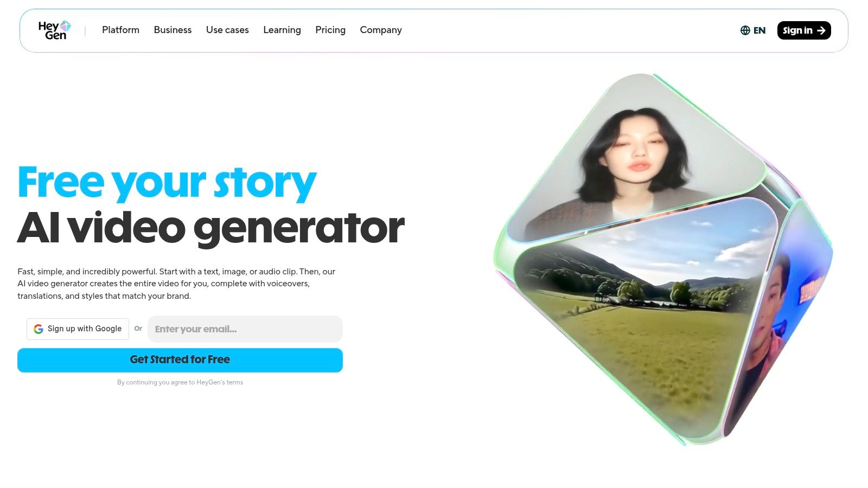868x488 pixels.
Task: Open the Platform menu
Action: [x=120, y=30]
